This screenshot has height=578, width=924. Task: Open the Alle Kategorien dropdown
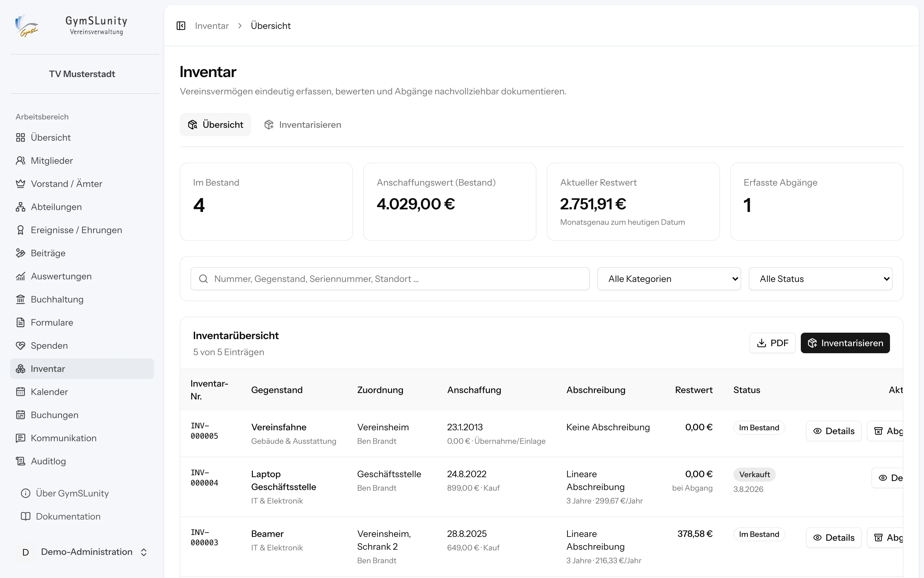click(x=669, y=279)
